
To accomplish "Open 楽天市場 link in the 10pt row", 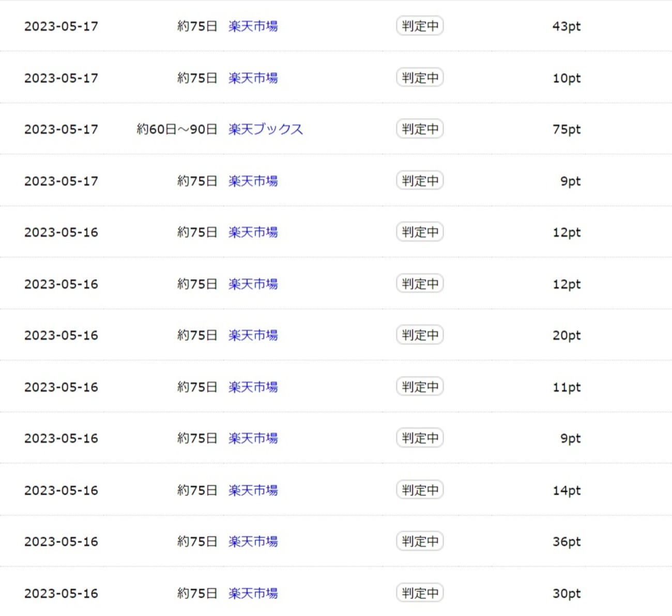I will 253,78.
